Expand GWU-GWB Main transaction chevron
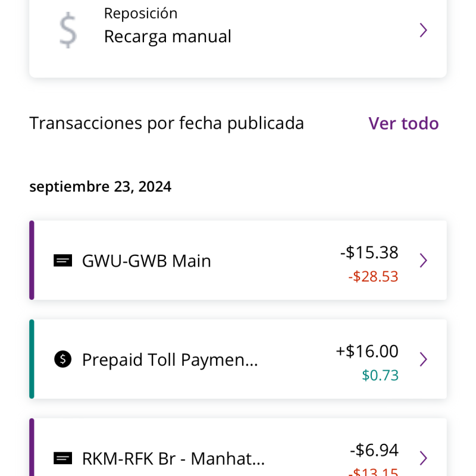 424,261
